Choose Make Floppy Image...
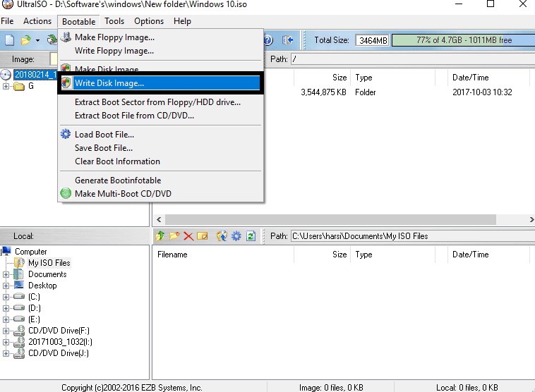Screen dimensions: 535x392 [160, 37]
